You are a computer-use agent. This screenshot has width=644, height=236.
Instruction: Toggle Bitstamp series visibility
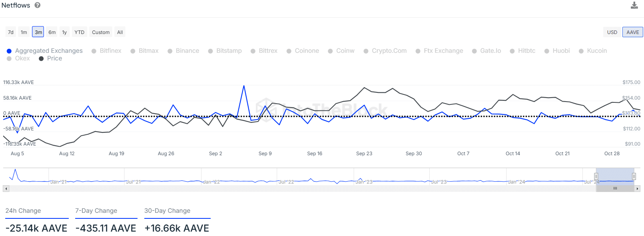click(225, 51)
